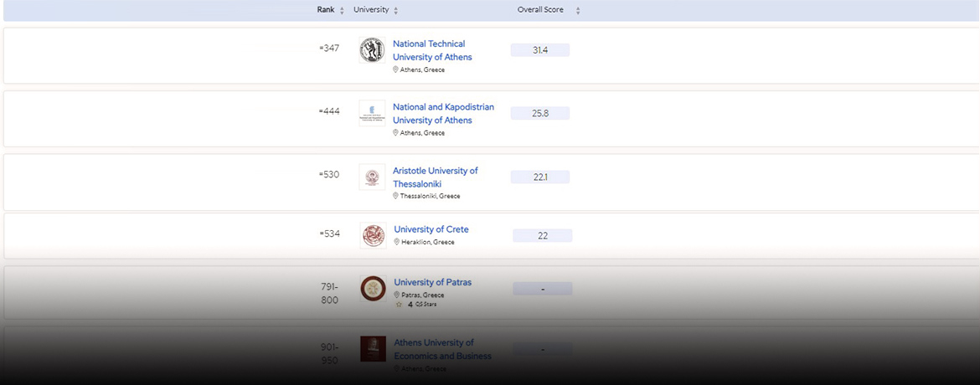Click location pin beside Heraklion, Greece
Image resolution: width=980 pixels, height=385 pixels.
(396, 242)
